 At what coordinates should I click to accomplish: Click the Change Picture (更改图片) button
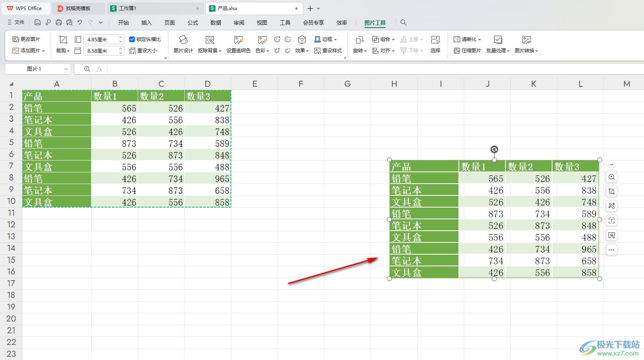(x=26, y=39)
